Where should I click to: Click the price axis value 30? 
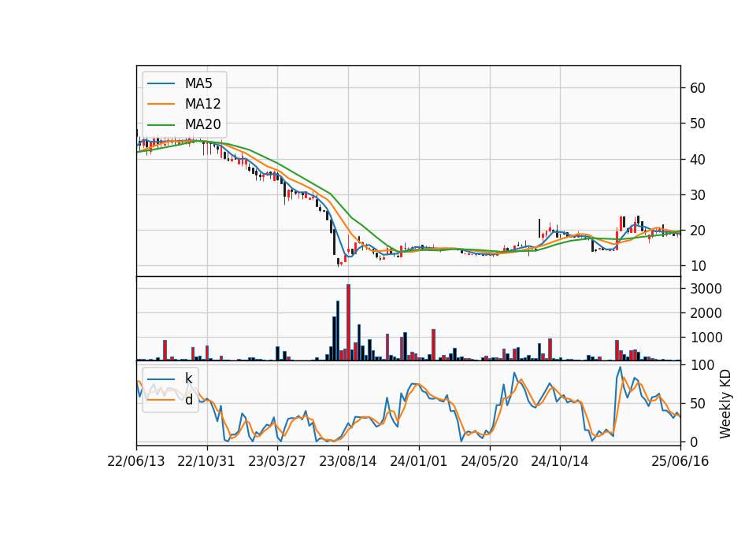[698, 195]
